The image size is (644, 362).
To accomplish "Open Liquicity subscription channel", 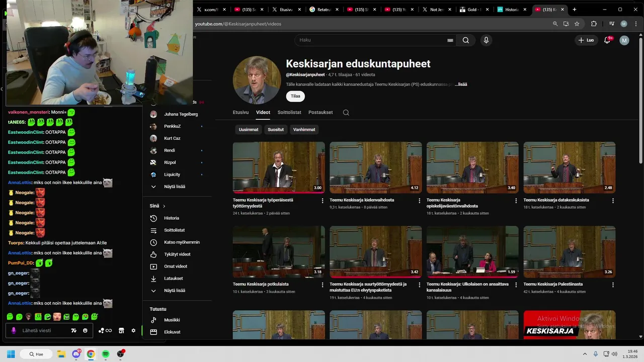I will coord(172,174).
